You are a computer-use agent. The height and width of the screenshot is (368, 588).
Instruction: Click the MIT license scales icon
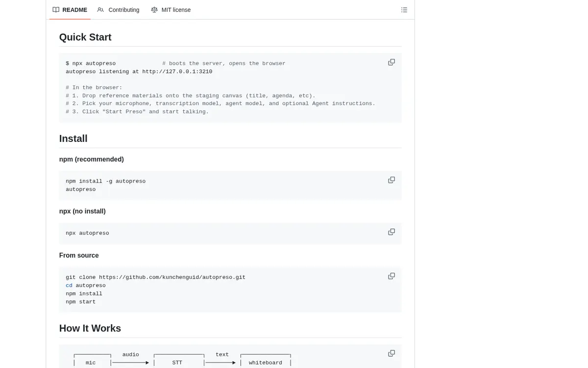pos(154,10)
